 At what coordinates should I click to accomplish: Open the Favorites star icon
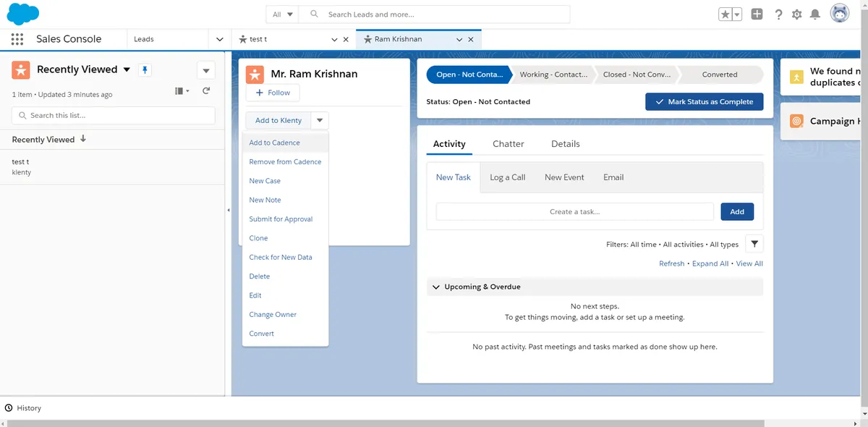(725, 14)
